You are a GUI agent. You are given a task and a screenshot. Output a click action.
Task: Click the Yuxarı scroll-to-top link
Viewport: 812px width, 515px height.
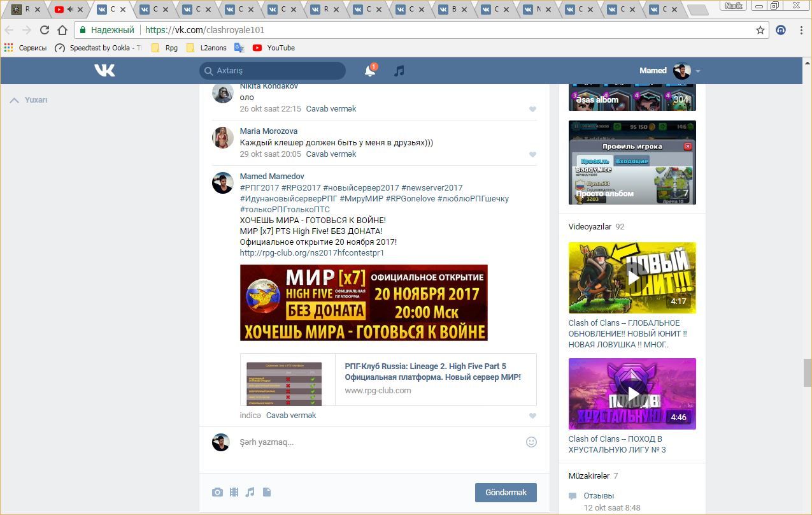point(29,100)
